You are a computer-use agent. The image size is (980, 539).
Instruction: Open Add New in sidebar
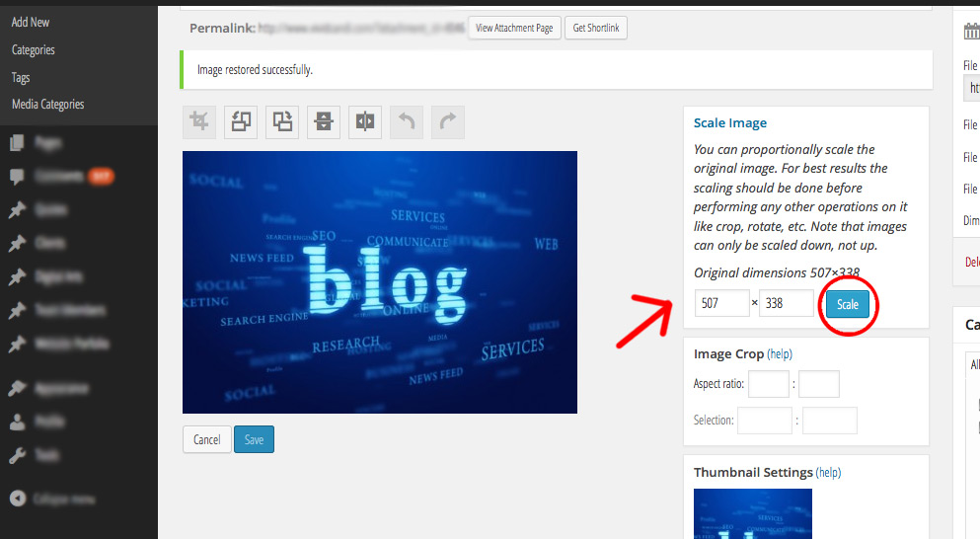[x=31, y=22]
